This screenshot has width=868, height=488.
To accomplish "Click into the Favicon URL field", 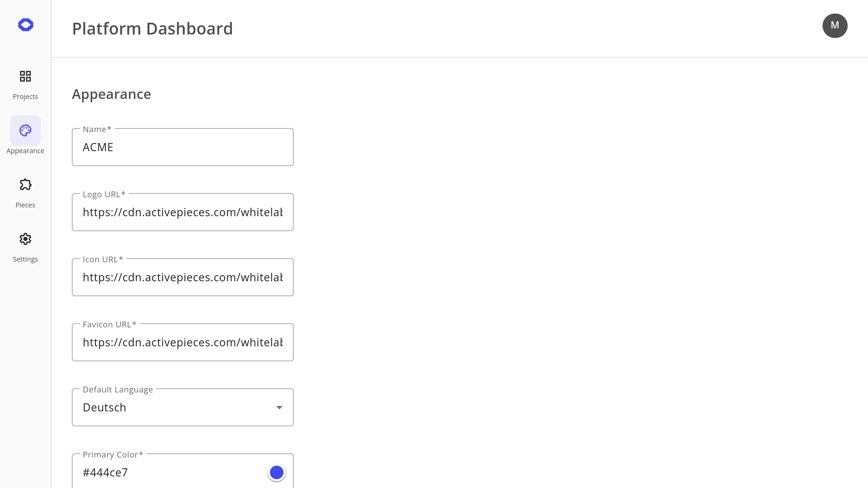I will point(182,342).
